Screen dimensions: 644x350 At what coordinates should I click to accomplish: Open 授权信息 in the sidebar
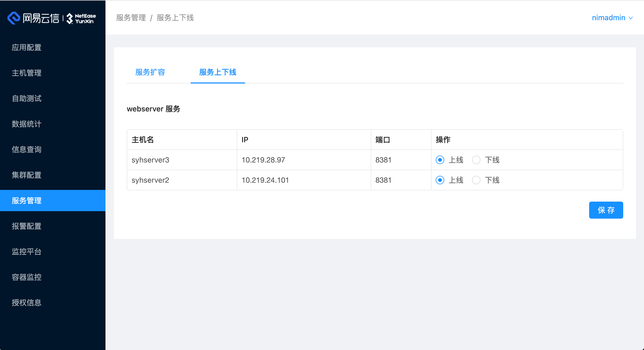(x=26, y=303)
